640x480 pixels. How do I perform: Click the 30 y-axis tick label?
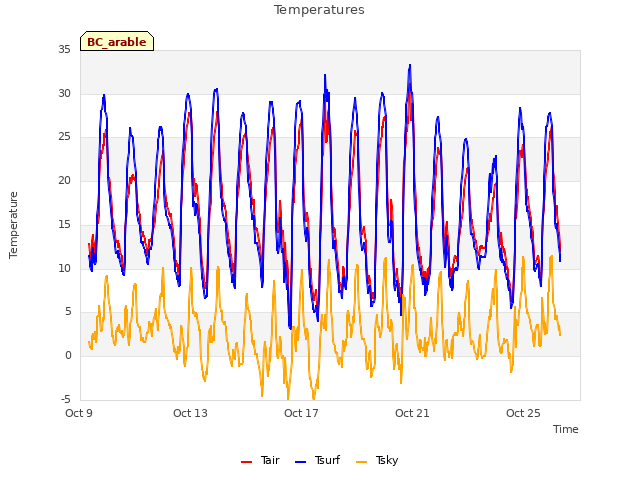[x=64, y=93]
